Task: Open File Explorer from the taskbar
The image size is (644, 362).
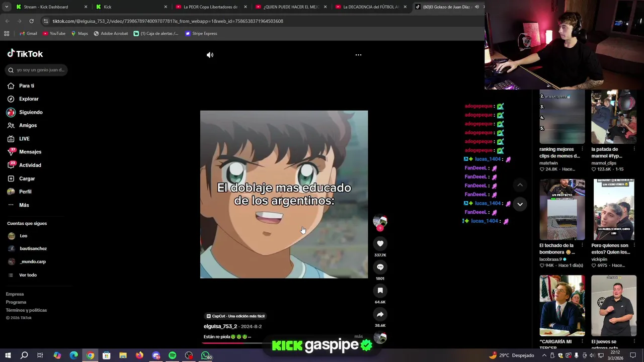Action: 123,355
